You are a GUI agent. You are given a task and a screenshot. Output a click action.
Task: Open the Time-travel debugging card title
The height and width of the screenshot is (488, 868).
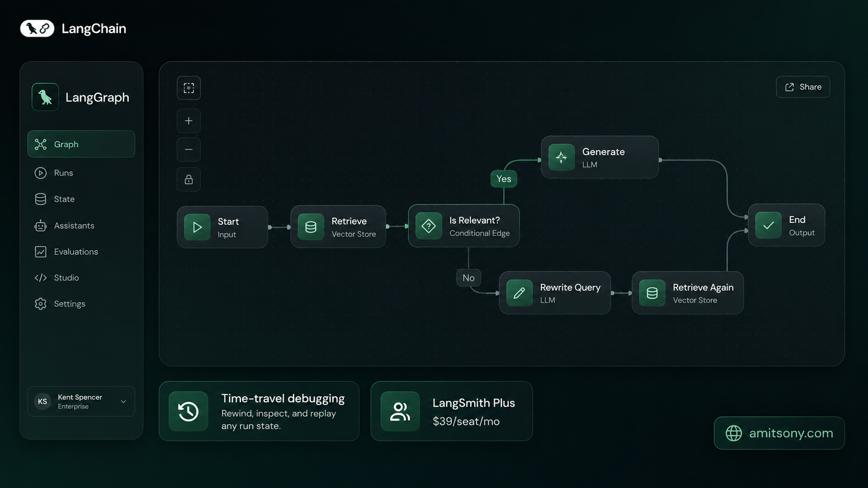[283, 399]
